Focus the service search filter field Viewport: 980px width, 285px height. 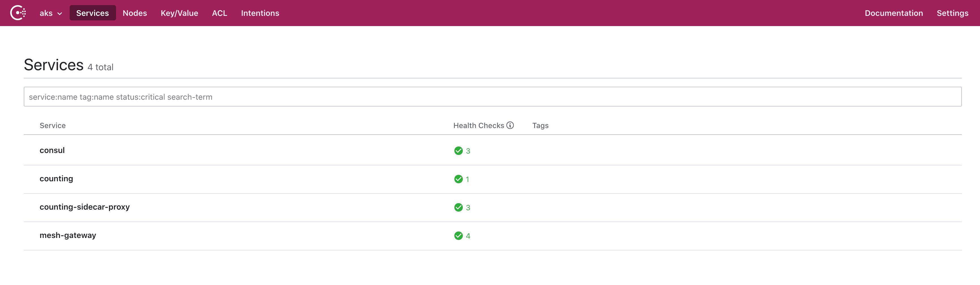click(x=492, y=97)
